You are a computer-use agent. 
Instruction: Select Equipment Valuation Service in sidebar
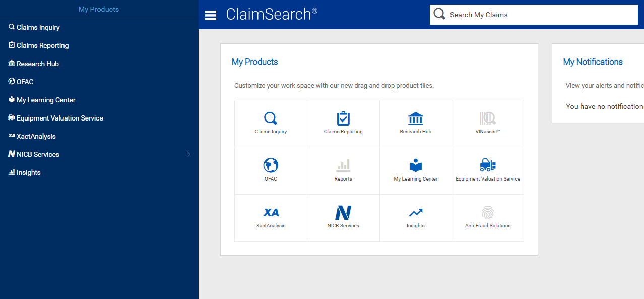pyautogui.click(x=60, y=118)
